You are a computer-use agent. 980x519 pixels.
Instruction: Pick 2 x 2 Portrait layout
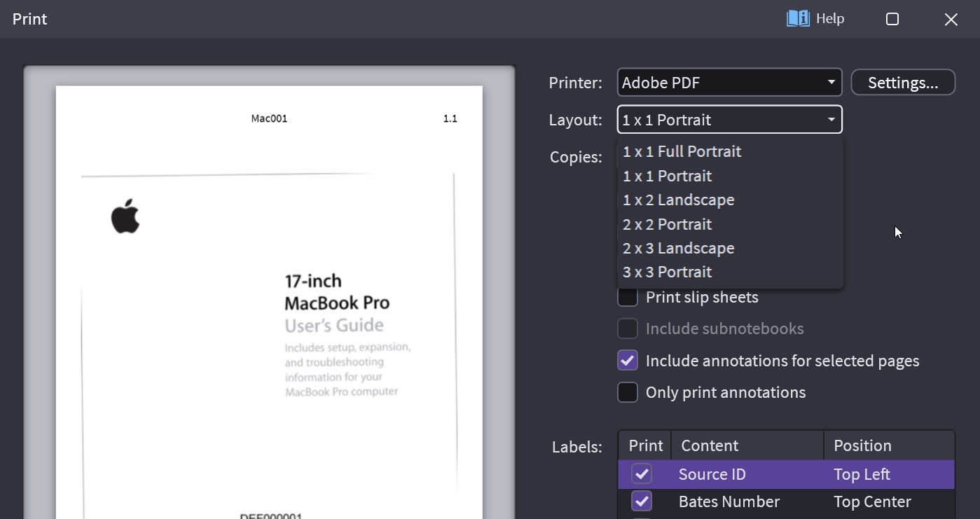coord(667,224)
